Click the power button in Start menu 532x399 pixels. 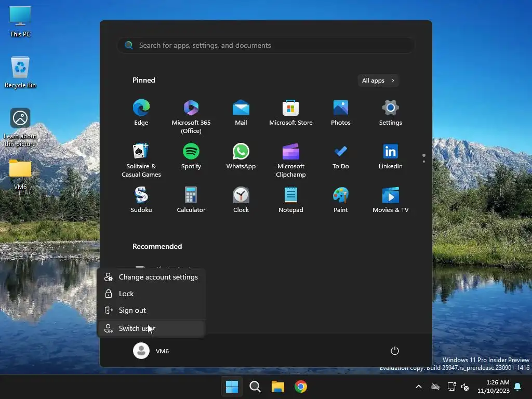pos(395,351)
